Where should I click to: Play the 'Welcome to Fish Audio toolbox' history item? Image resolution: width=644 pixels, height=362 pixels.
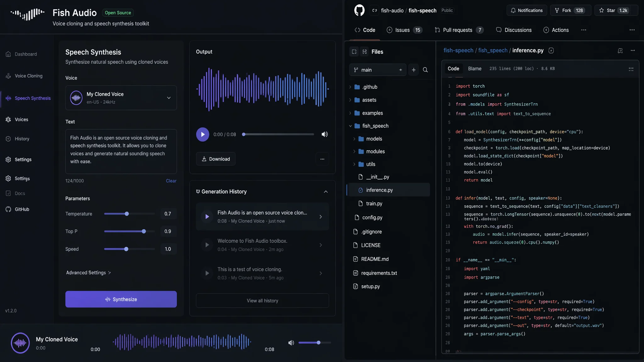pos(207,245)
